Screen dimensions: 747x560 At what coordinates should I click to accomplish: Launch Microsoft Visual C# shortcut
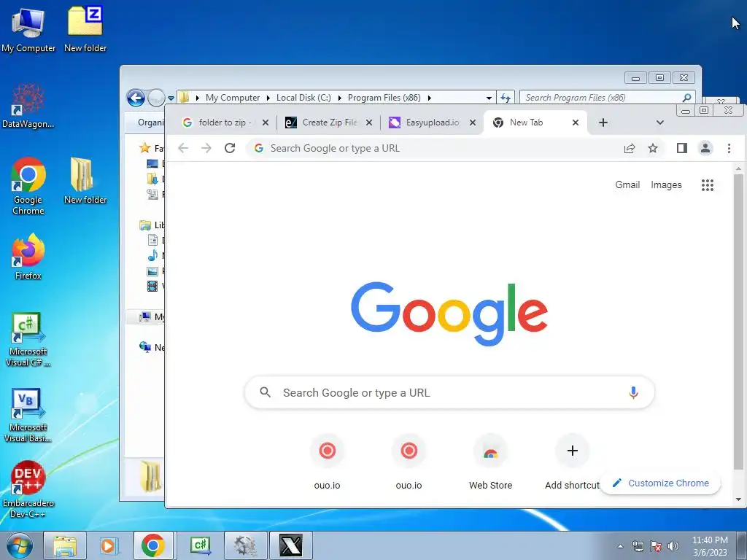[x=28, y=339]
